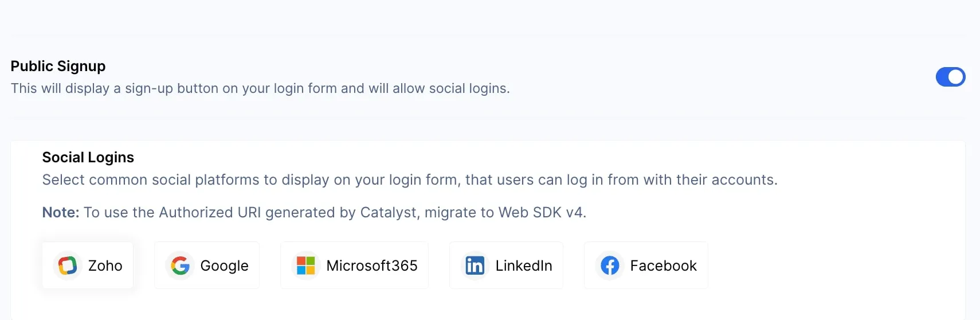This screenshot has height=320, width=980.
Task: Select the Zoho social login button
Action: 88,266
